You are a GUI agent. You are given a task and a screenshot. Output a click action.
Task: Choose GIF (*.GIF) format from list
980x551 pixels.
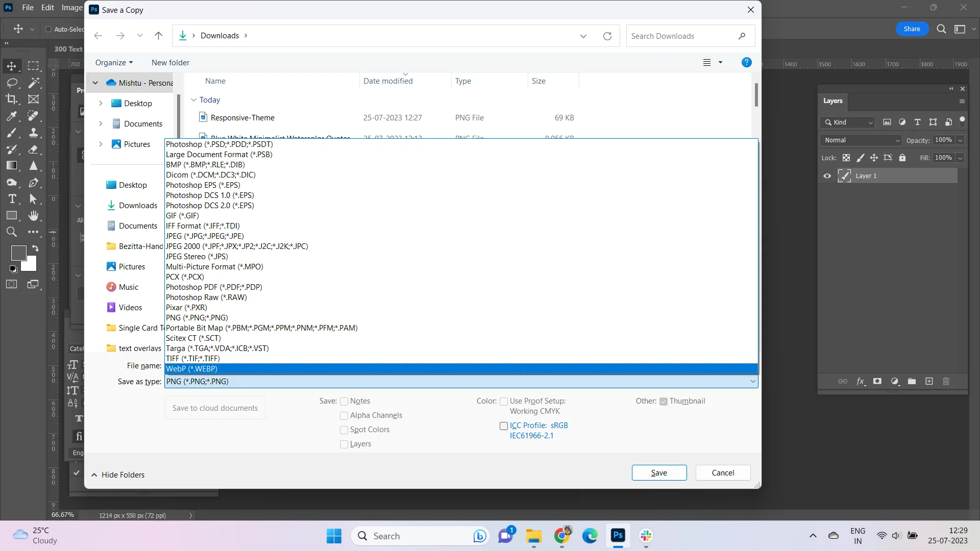461,215
